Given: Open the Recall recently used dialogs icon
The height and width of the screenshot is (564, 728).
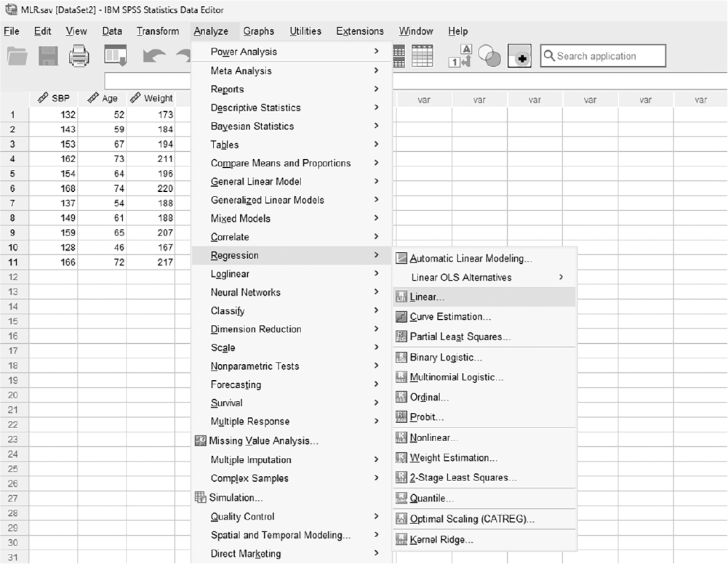Looking at the screenshot, I should 116,56.
